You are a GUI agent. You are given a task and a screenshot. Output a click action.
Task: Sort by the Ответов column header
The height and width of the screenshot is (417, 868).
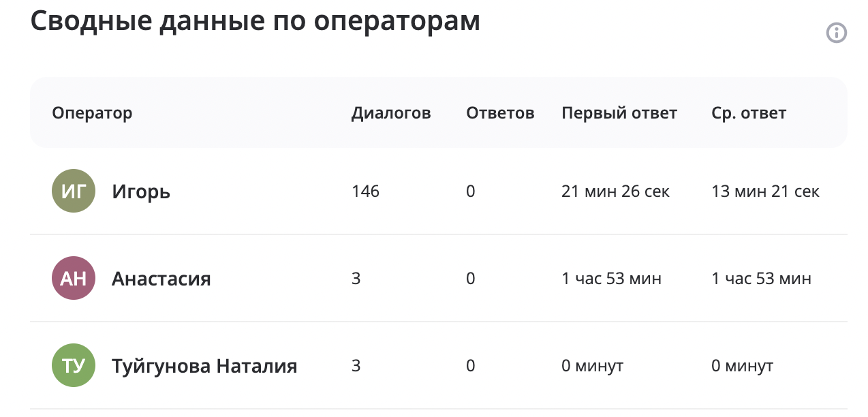[500, 113]
